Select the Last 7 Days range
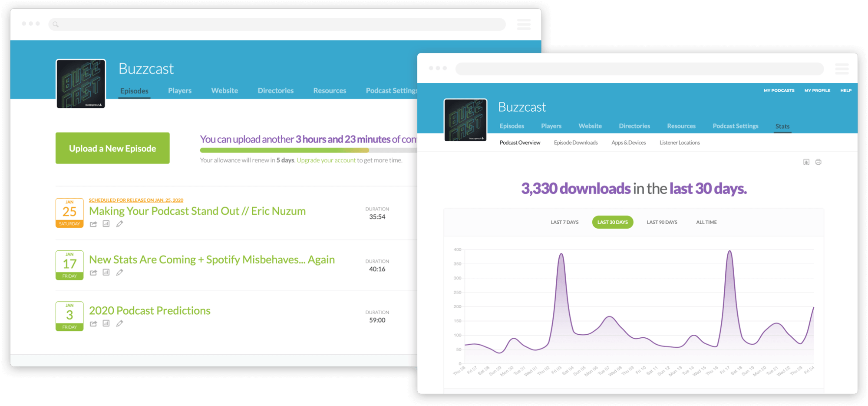The width and height of the screenshot is (868, 406). coord(564,222)
